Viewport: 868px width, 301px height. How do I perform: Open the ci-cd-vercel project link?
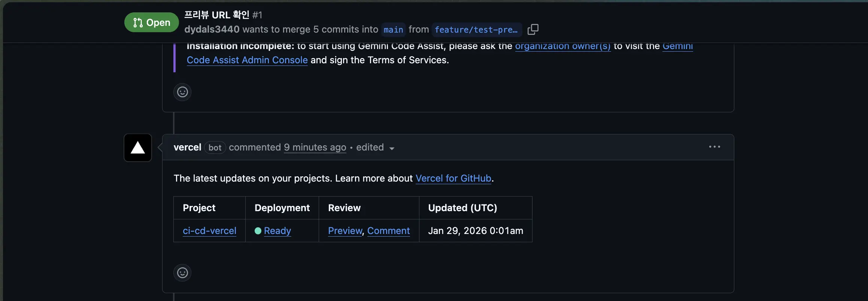click(209, 231)
